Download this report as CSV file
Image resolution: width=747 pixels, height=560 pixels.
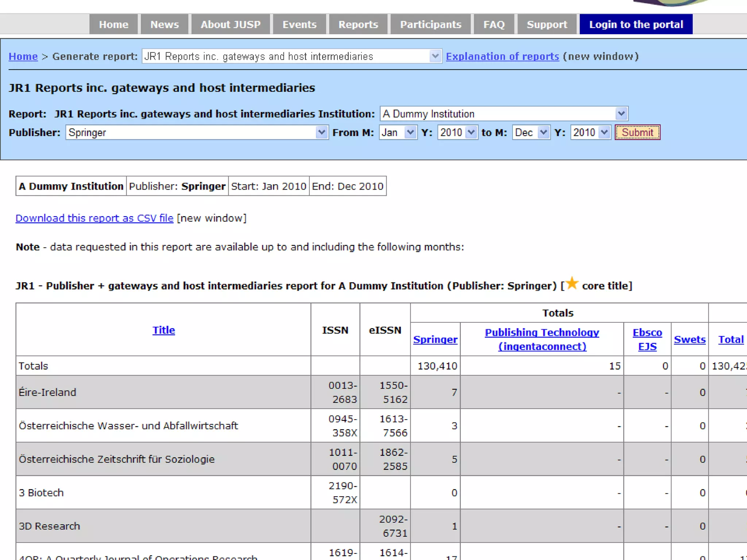(x=94, y=218)
